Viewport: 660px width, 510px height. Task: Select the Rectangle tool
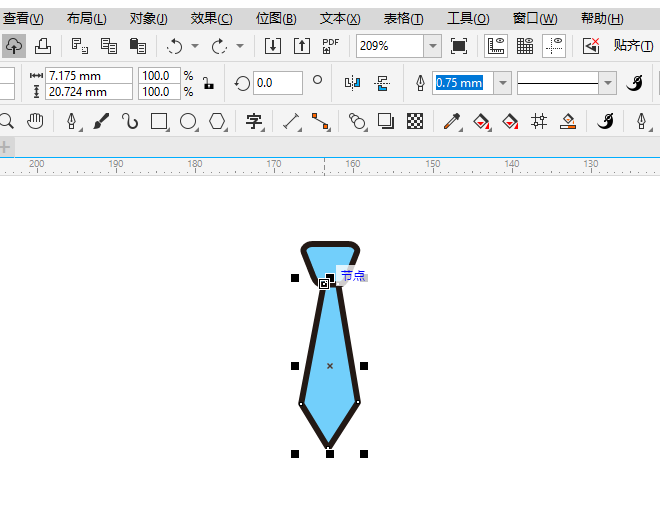(x=159, y=122)
